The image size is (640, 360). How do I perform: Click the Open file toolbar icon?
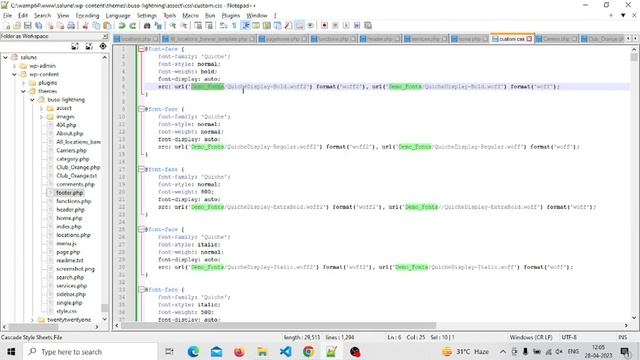tap(17, 26)
